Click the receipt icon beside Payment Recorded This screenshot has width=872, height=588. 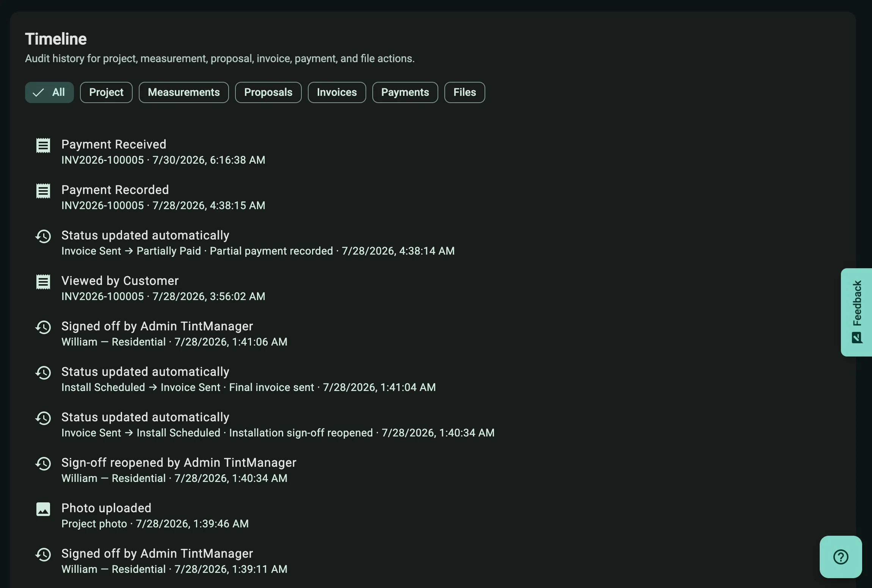click(x=43, y=191)
